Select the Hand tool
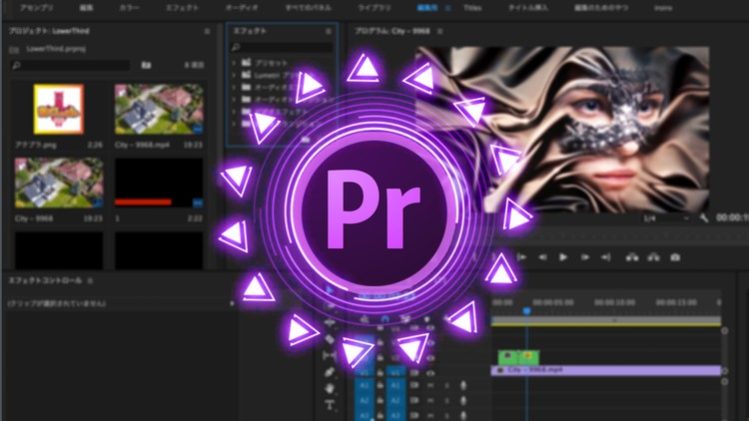Screen dimensions: 749x421 (x=330, y=388)
